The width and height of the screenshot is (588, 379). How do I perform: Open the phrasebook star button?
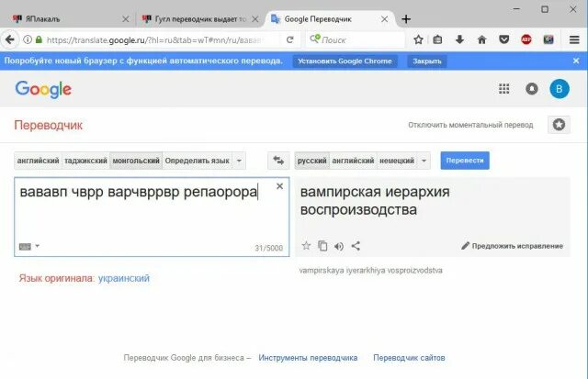coord(559,125)
